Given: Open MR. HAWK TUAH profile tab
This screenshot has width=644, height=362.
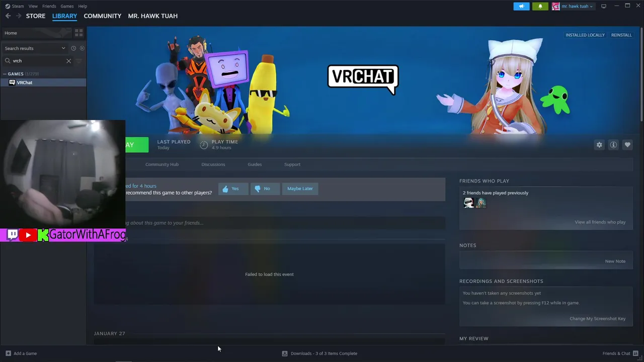Looking at the screenshot, I should tap(153, 16).
